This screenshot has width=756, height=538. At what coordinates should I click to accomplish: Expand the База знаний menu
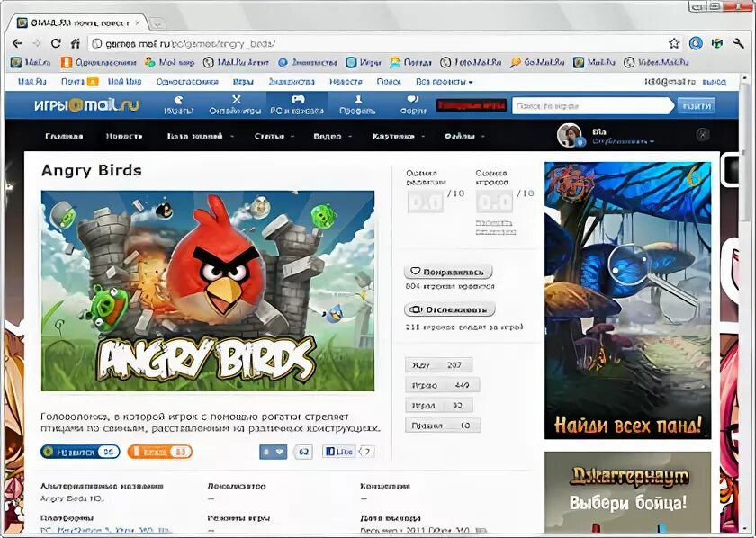pyautogui.click(x=200, y=136)
